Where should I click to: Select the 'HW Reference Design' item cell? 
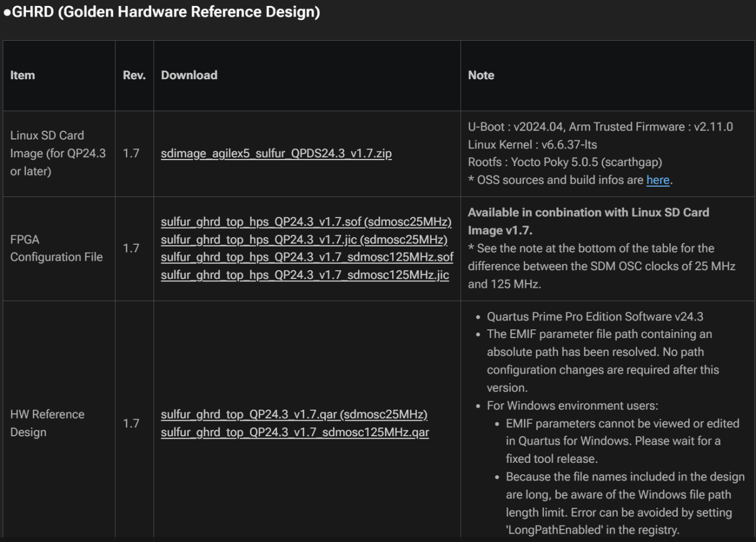(x=47, y=423)
